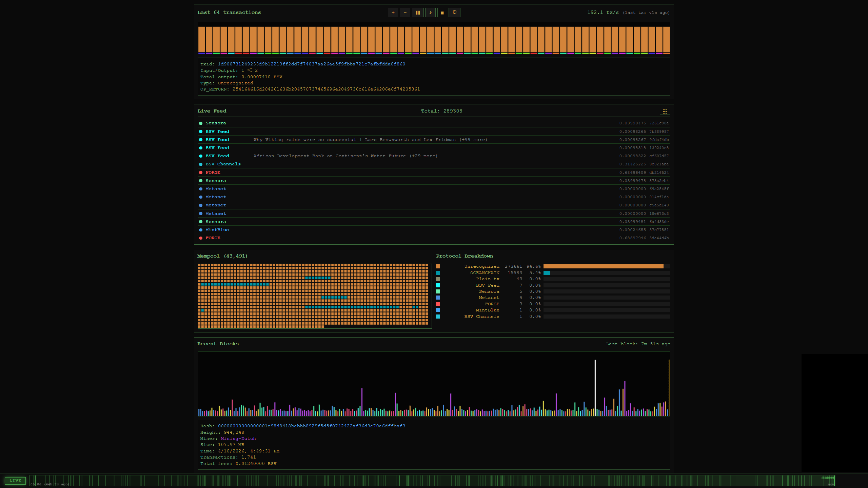868x488 pixels.
Task: Click the Unrecognized orange color swatch
Action: tap(438, 266)
